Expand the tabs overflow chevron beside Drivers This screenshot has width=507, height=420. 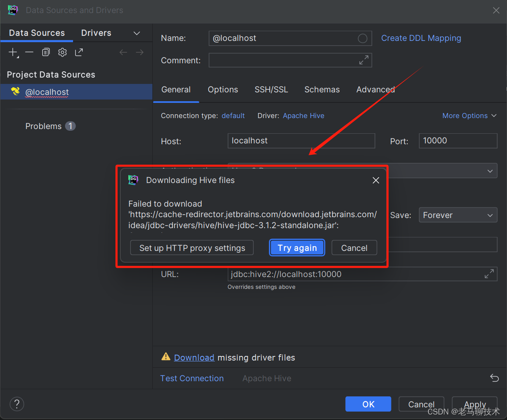(137, 33)
